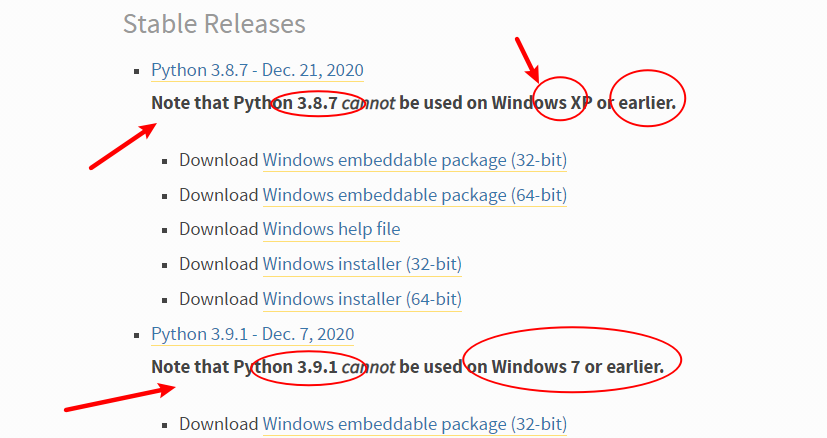Download the Windows installer (64-bit)

(362, 299)
